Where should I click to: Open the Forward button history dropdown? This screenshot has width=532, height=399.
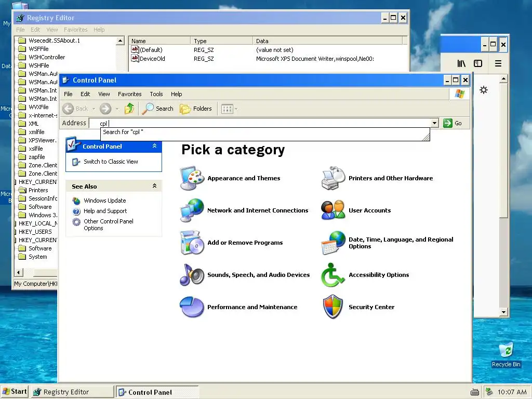point(117,109)
